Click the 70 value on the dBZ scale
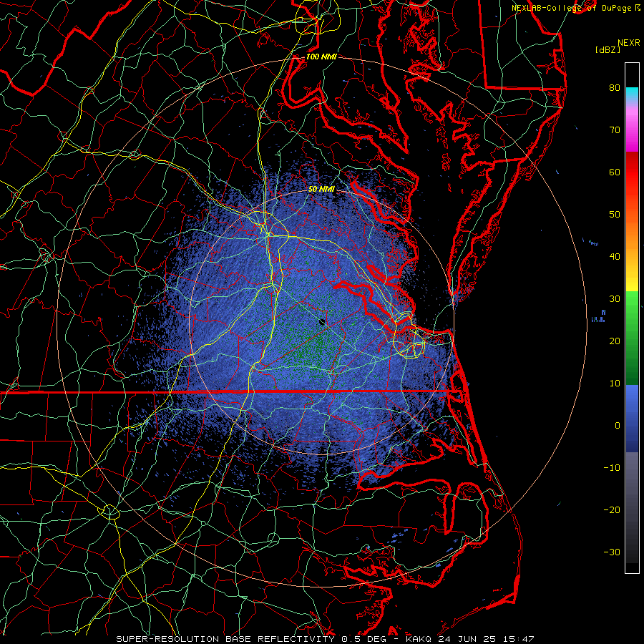 click(x=615, y=130)
